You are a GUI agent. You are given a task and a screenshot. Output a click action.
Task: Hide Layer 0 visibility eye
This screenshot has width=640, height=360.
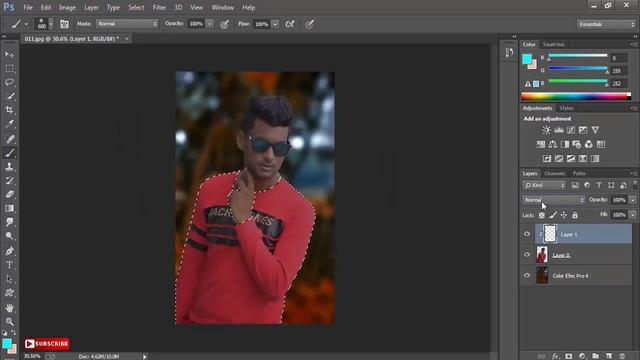(527, 255)
